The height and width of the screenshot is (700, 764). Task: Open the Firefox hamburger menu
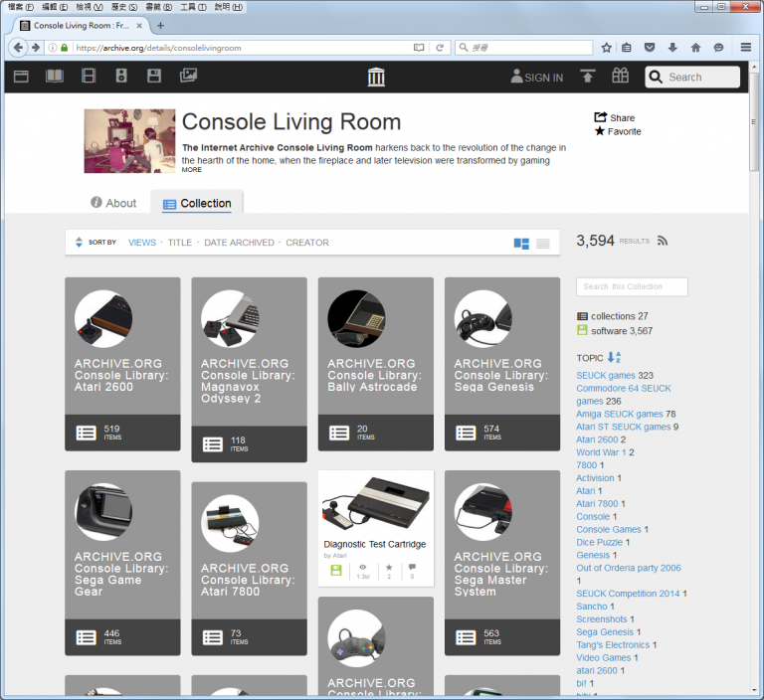[745, 48]
